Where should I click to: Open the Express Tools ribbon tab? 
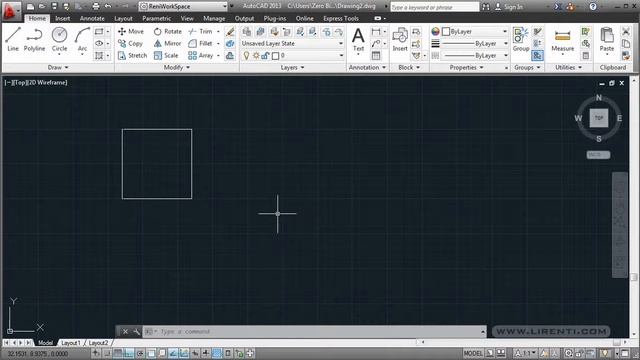pyautogui.click(x=341, y=18)
